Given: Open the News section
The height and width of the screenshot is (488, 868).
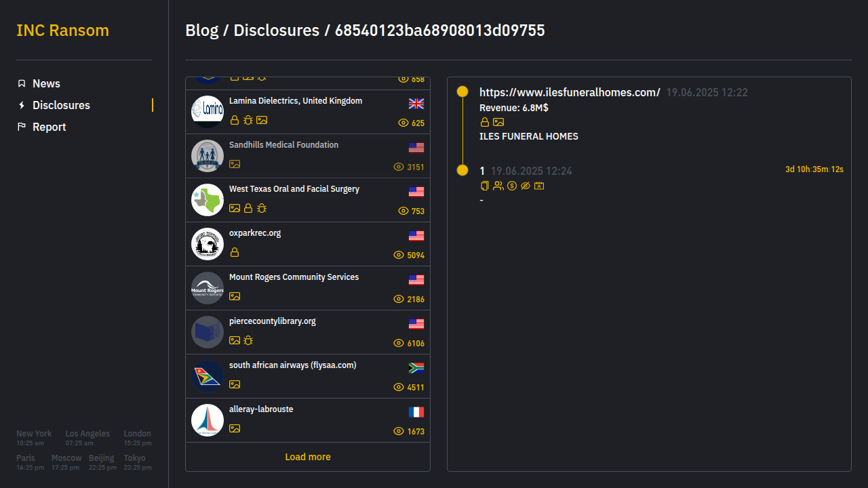Looking at the screenshot, I should 46,83.
